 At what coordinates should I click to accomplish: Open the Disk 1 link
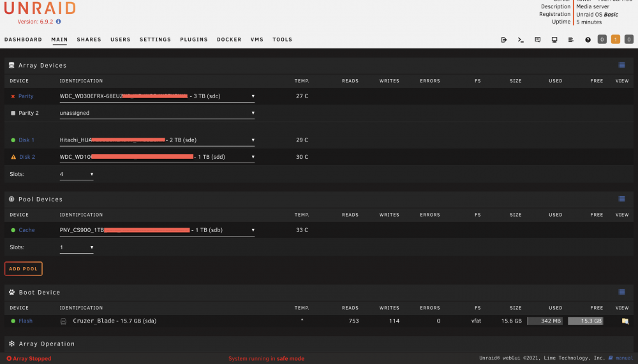[26, 140]
